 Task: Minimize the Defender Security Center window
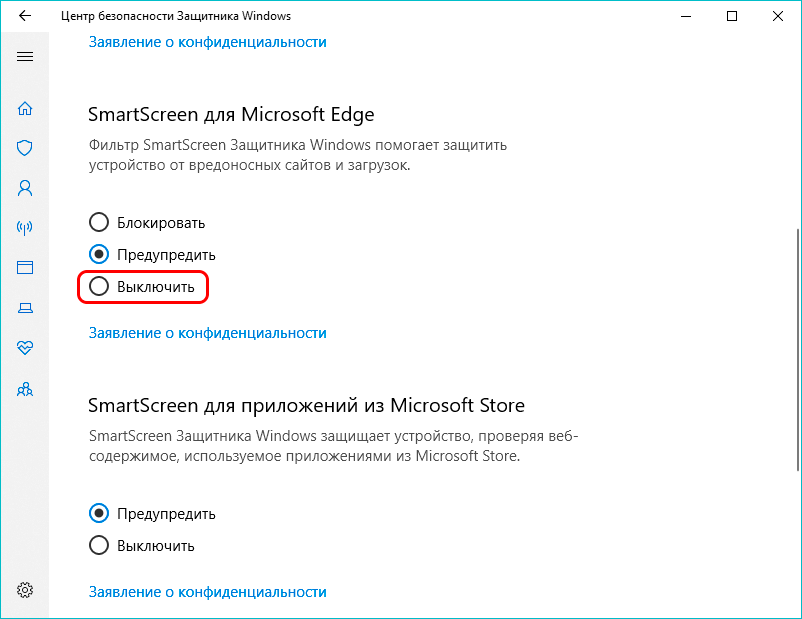point(686,16)
